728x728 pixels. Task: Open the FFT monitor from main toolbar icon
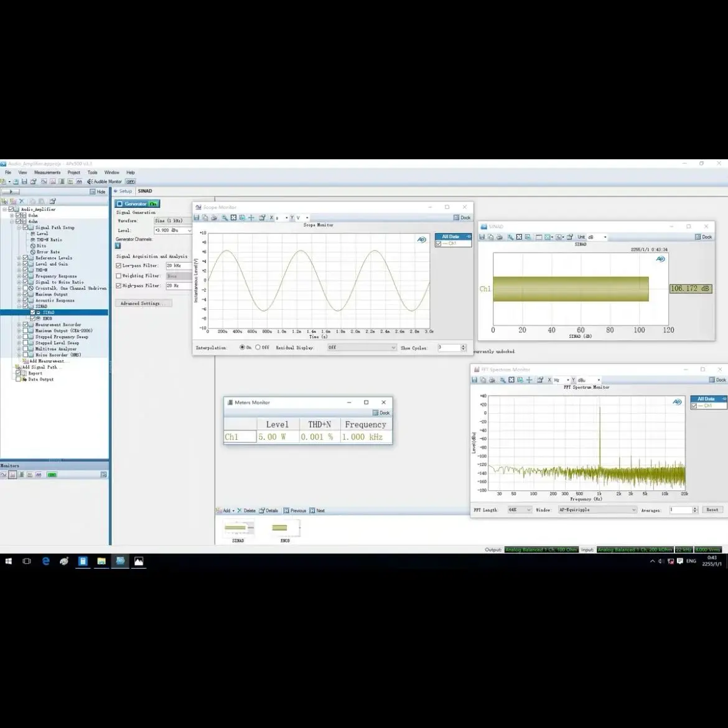click(x=52, y=182)
